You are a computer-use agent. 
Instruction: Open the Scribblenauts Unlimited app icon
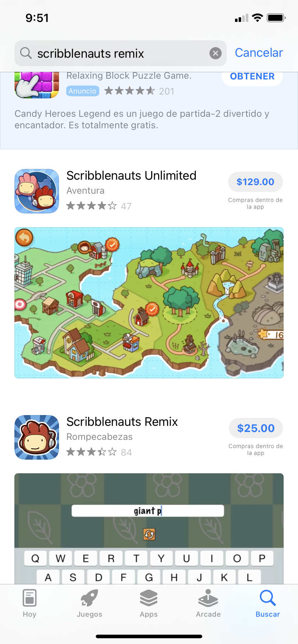(x=37, y=191)
